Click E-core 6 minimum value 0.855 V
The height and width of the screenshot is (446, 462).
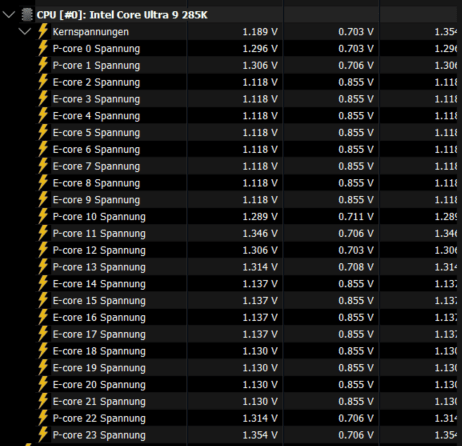(x=356, y=149)
